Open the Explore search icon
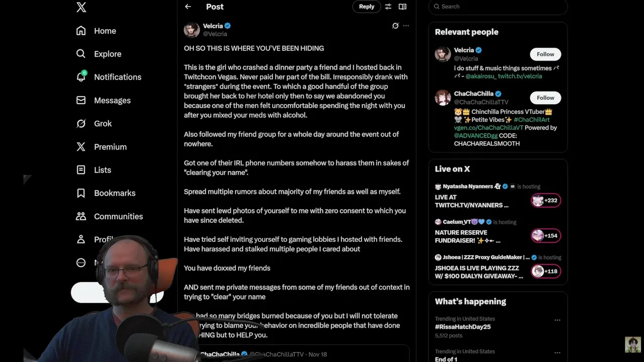The height and width of the screenshot is (362, 644). (x=81, y=54)
